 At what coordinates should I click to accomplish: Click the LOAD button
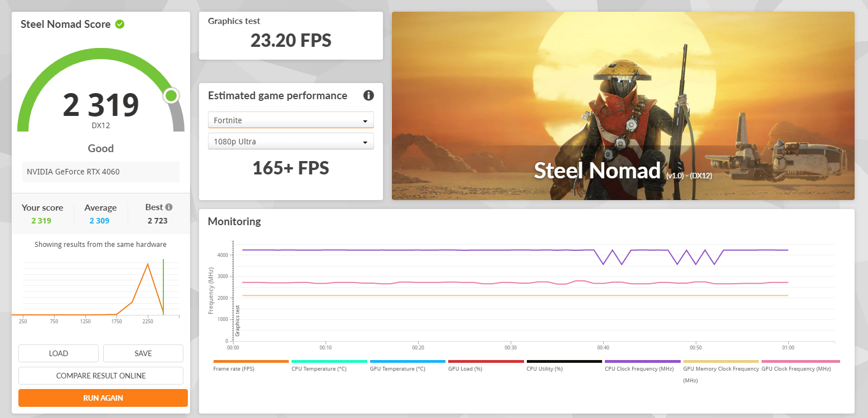coord(59,353)
